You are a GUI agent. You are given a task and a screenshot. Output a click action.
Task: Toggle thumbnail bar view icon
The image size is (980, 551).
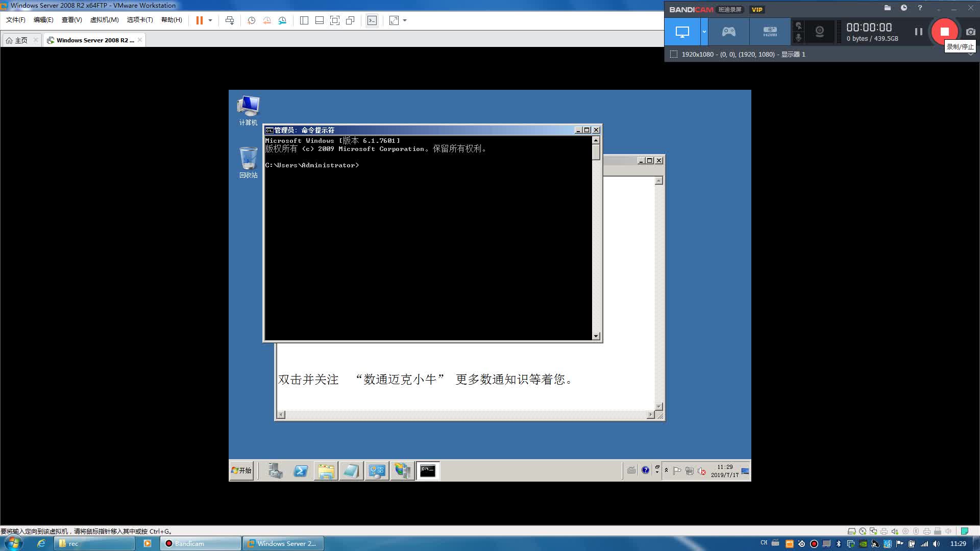coord(320,20)
